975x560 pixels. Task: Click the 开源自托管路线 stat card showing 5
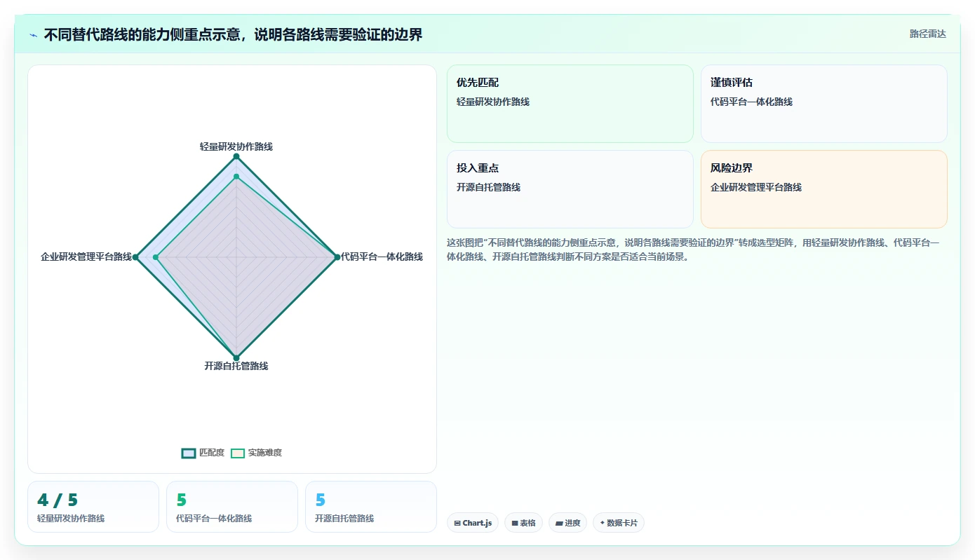tap(371, 507)
